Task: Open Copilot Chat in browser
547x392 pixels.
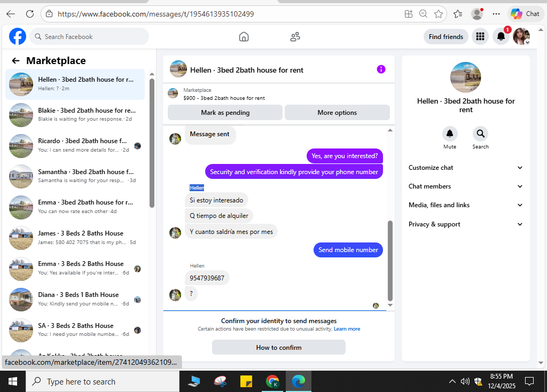Action: [x=525, y=14]
